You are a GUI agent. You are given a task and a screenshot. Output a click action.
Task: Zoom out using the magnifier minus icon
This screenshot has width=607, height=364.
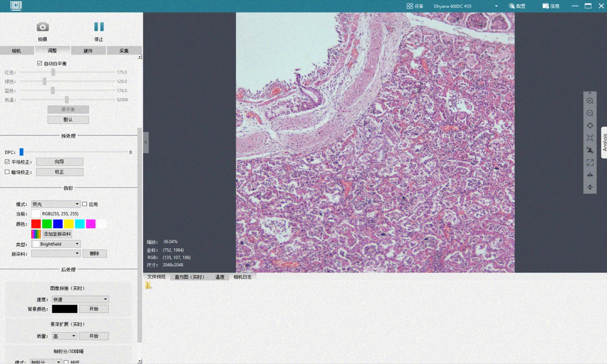[590, 113]
